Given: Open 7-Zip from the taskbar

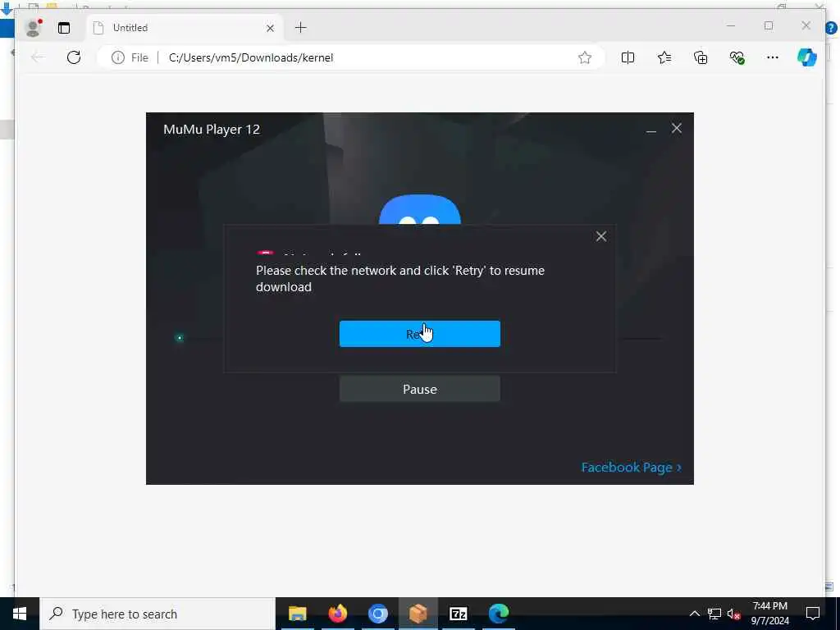Looking at the screenshot, I should point(458,614).
